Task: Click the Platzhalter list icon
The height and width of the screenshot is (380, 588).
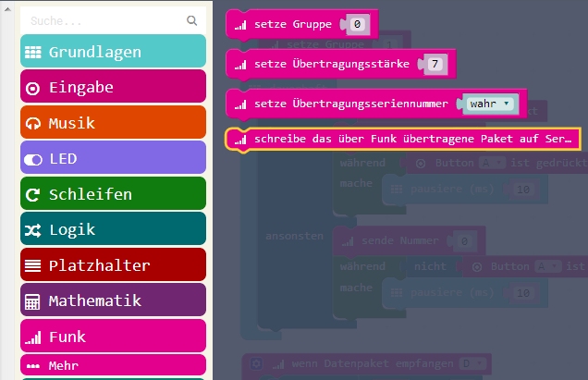Action: (33, 266)
